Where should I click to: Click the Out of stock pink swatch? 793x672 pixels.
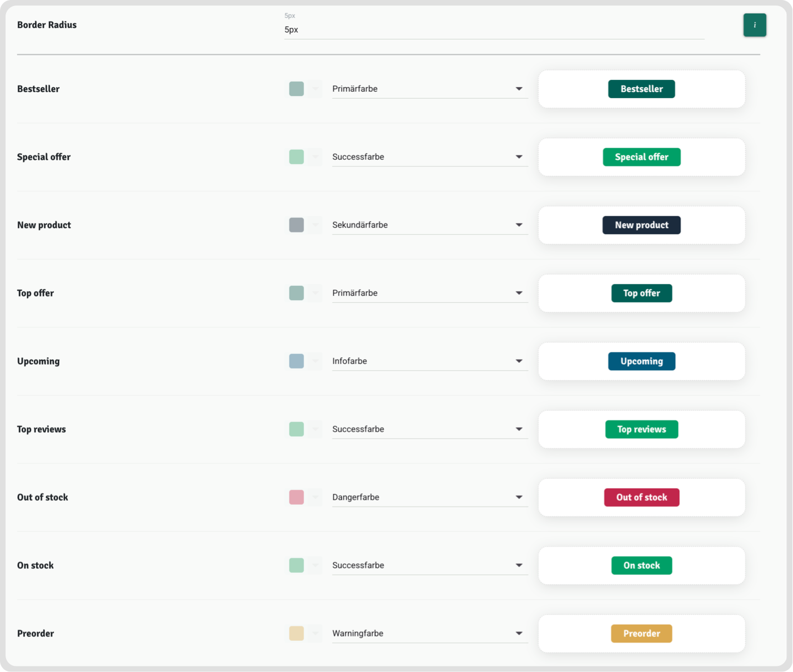[297, 497]
